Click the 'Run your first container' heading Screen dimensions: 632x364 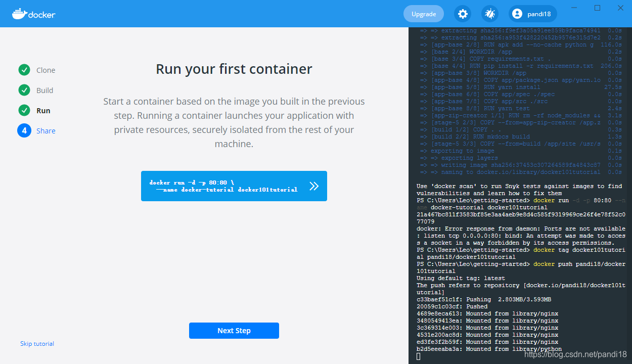point(234,69)
